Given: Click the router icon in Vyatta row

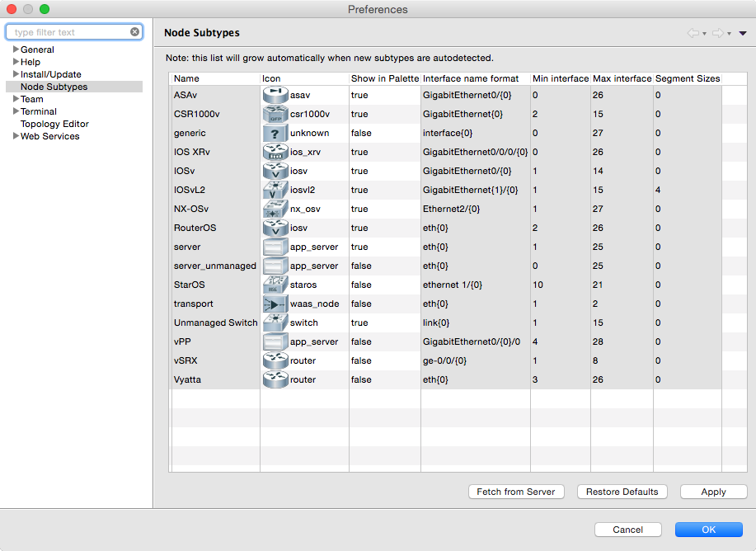Looking at the screenshot, I should pyautogui.click(x=275, y=379).
